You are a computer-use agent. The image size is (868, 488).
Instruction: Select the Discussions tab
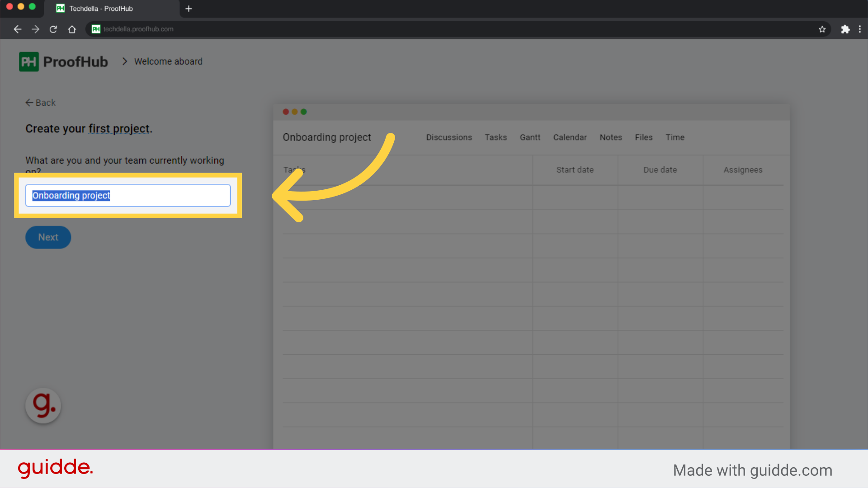[448, 137]
